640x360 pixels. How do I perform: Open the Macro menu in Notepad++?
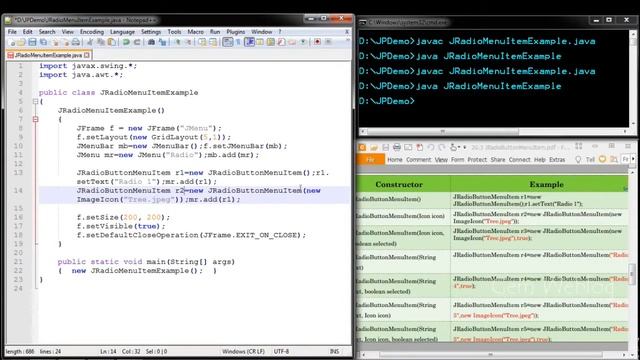(x=196, y=32)
